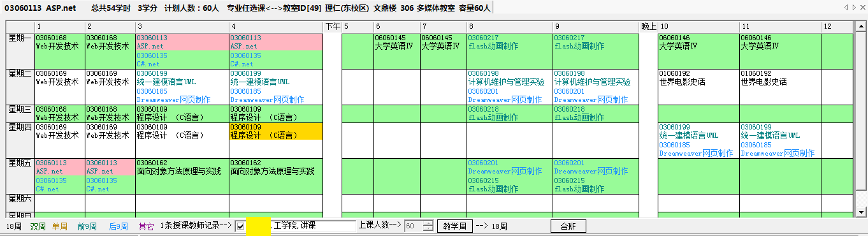Select Friday period 1 pink ASP.net entry
Image resolution: width=868 pixels, height=236 pixels.
pos(59,167)
